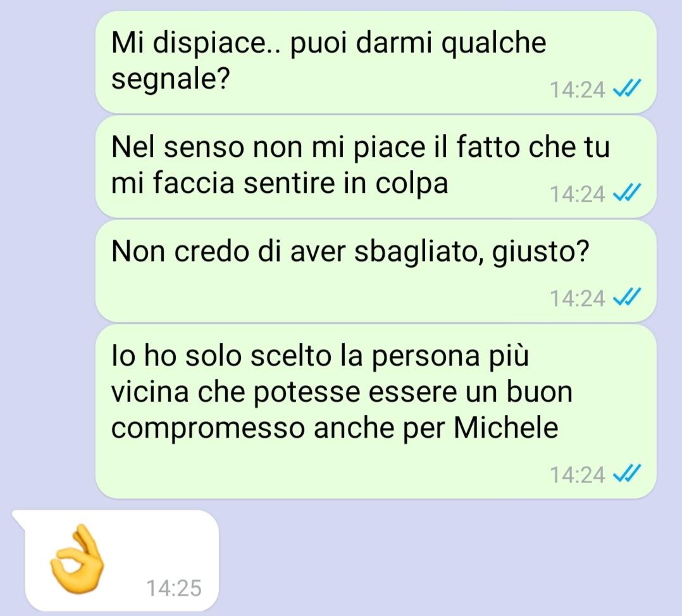Viewport: 682px width, 616px height.
Task: Tap 14:24 timestamp under 'Non credo di aver sbagliato'
Action: tap(578, 299)
